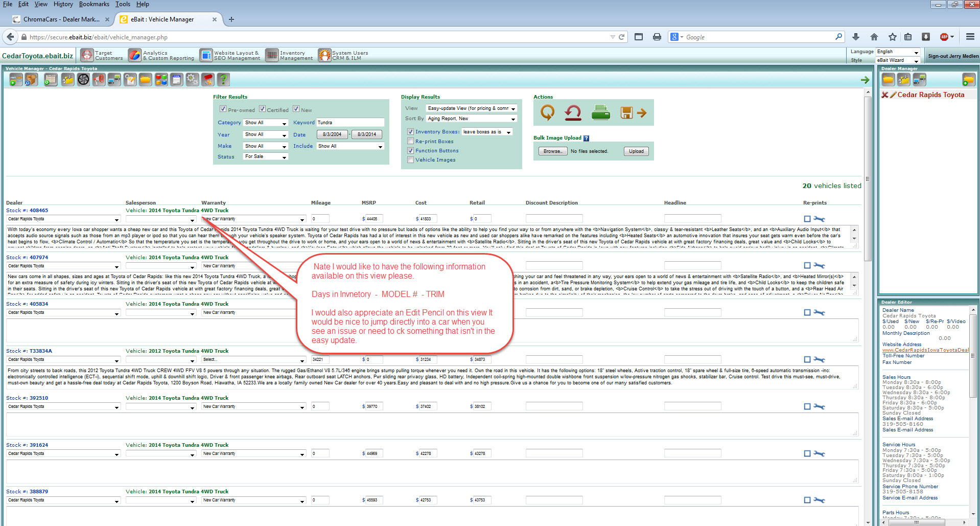Click Target Customers icon in top navigation

87,55
